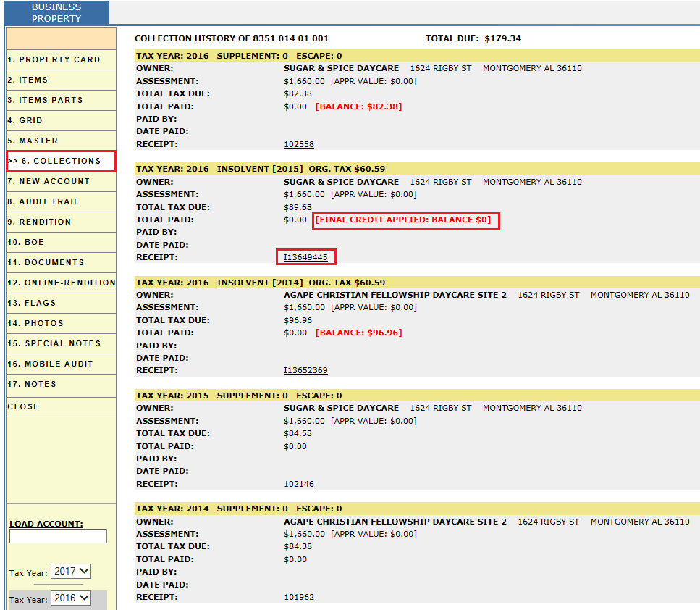Open the Documents section
700x610 pixels.
point(61,262)
